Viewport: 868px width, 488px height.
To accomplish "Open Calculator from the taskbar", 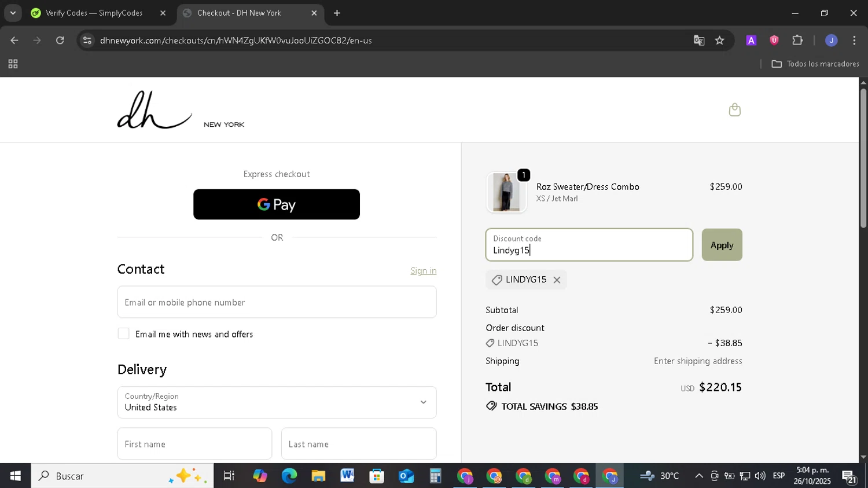I will point(435,476).
